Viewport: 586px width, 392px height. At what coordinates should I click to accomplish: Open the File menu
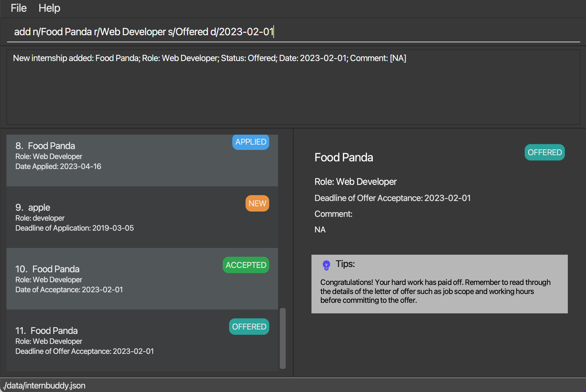(18, 8)
